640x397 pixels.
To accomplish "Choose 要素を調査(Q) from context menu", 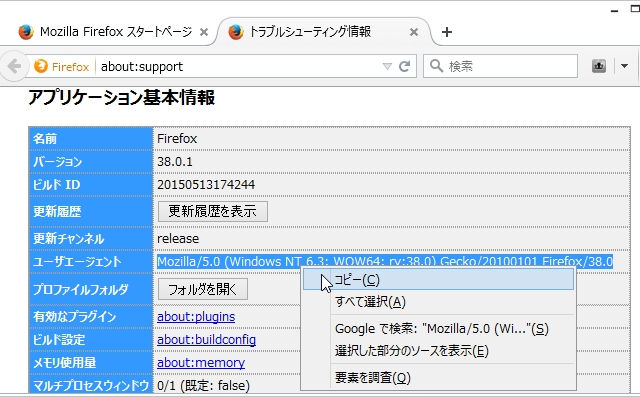I will point(438,377).
